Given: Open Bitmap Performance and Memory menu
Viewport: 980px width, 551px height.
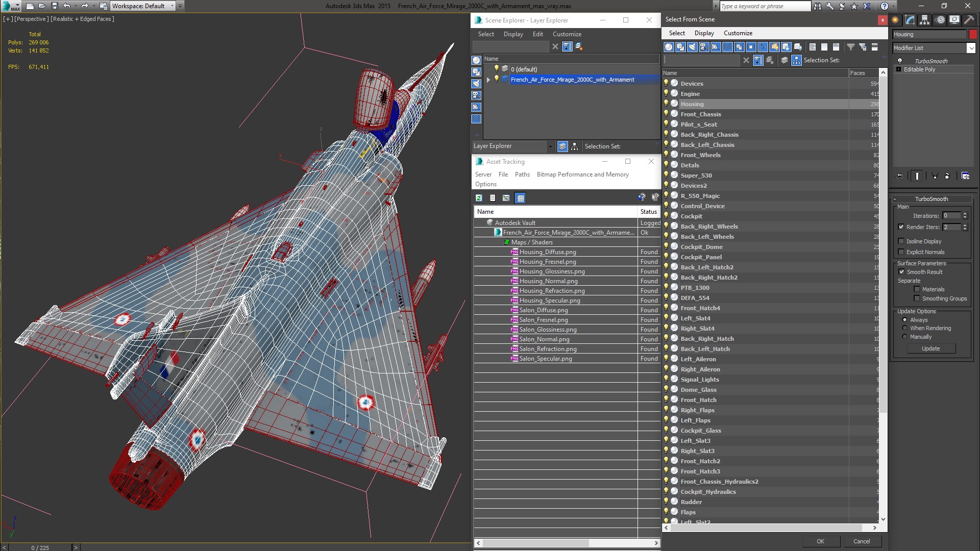Looking at the screenshot, I should 582,174.
